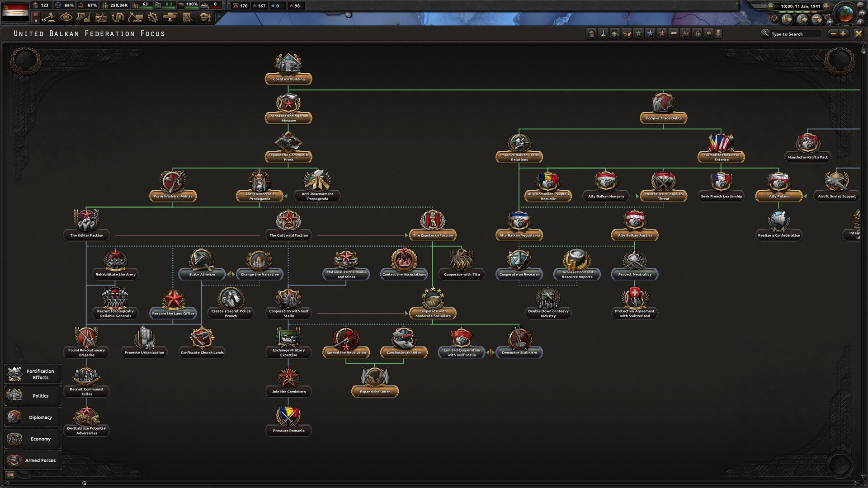Select the Diplomacy branch in the sidebar
This screenshot has height=488, width=868.
[33, 417]
